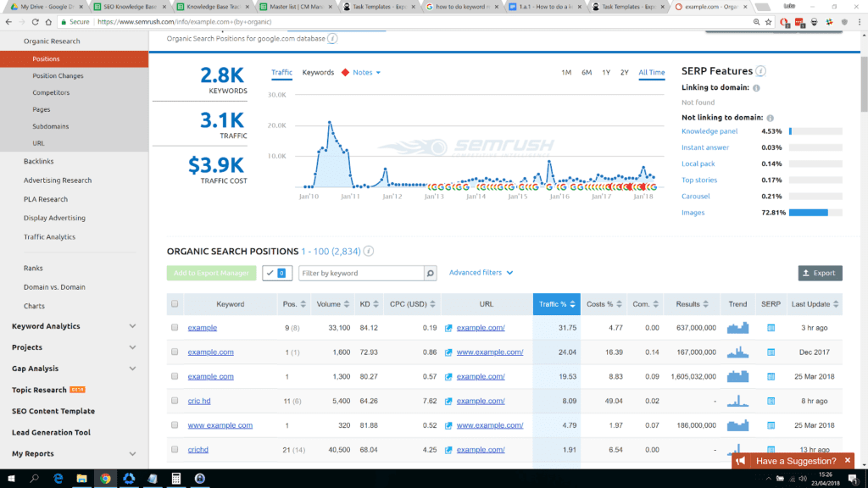
Task: Go back with browser back arrow
Action: click(8, 22)
